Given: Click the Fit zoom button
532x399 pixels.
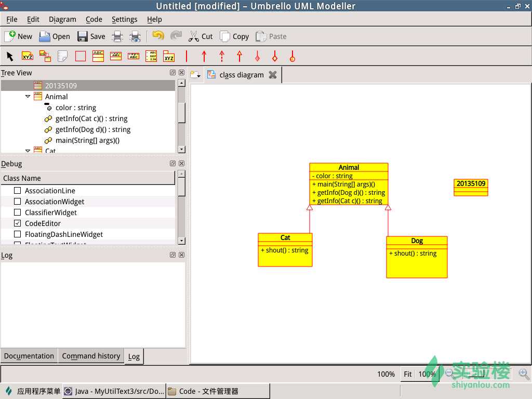Looking at the screenshot, I should click(407, 374).
